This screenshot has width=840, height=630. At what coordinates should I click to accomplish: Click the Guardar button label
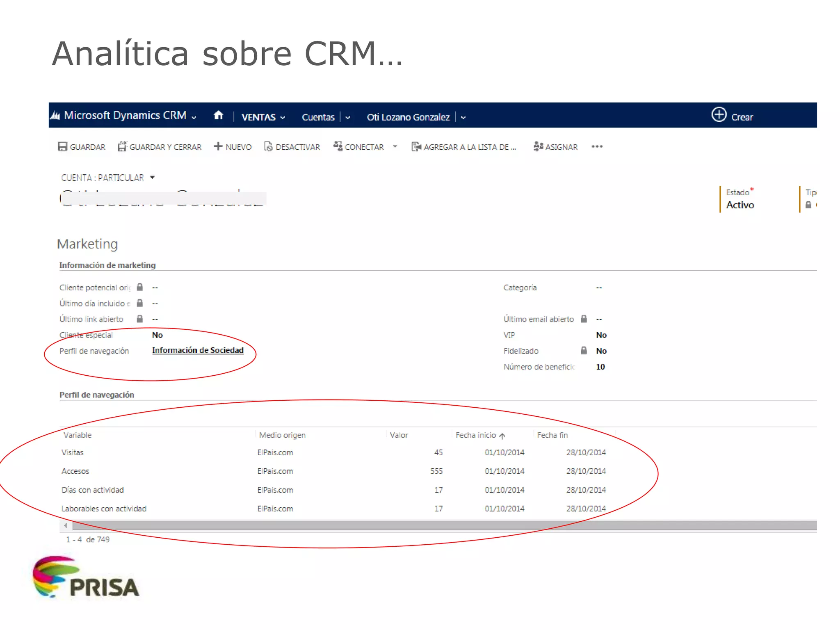87,147
